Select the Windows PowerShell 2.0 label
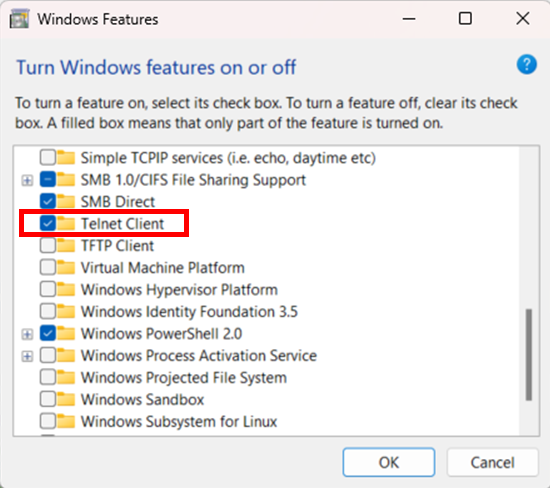This screenshot has height=488, width=550. (161, 334)
